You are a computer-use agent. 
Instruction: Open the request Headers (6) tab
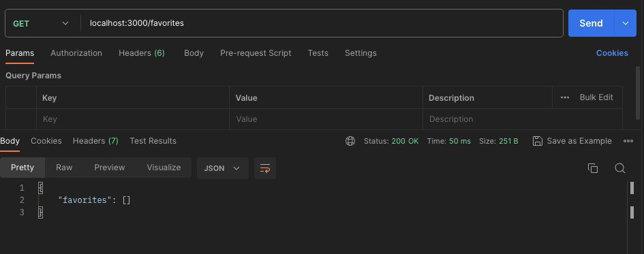coord(142,53)
